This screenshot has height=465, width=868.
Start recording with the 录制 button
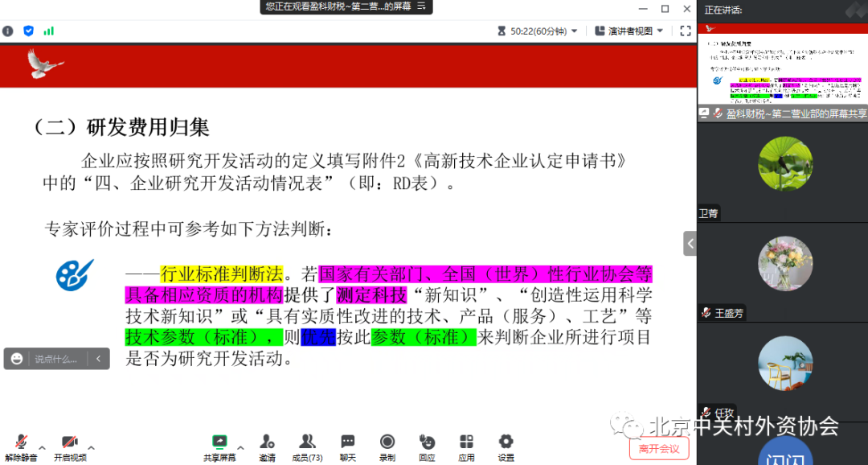[387, 448]
